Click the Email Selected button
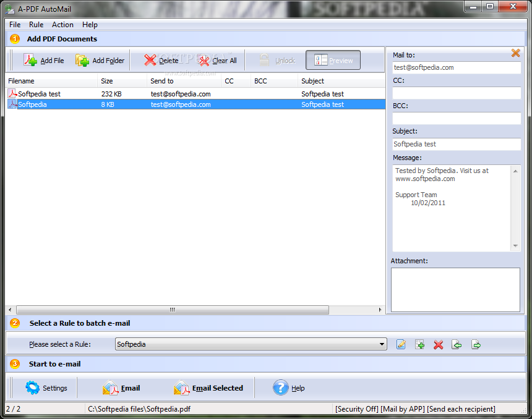This screenshot has width=532, height=419. point(208,387)
